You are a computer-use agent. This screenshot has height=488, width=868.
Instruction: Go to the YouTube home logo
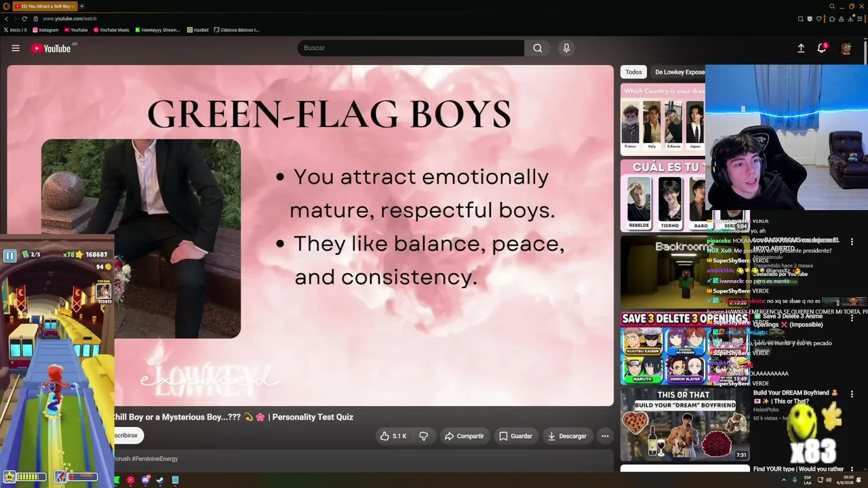51,48
